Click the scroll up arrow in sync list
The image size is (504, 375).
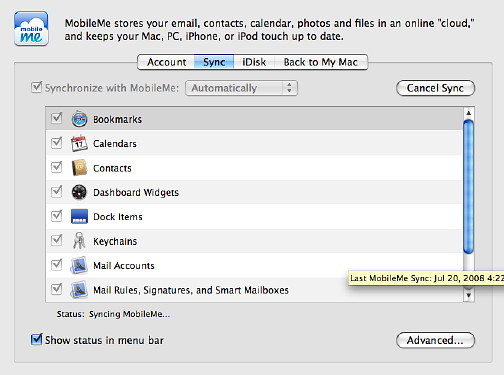(469, 113)
